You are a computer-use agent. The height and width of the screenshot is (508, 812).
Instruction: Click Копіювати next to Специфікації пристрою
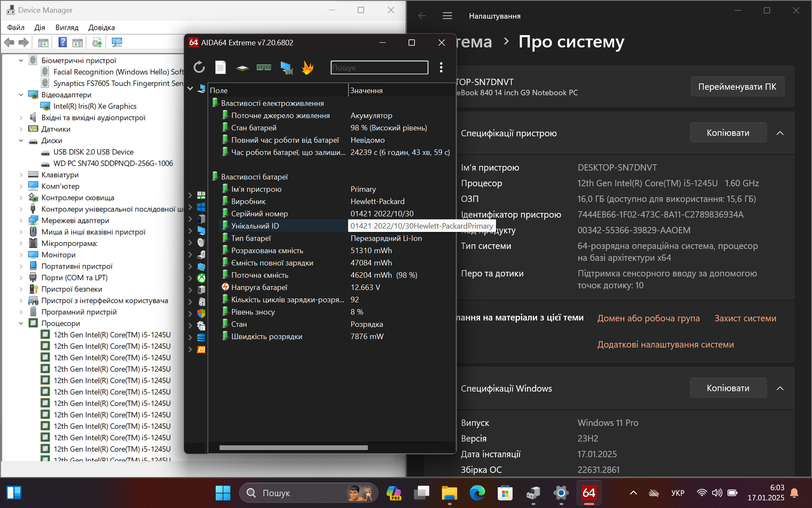point(728,133)
